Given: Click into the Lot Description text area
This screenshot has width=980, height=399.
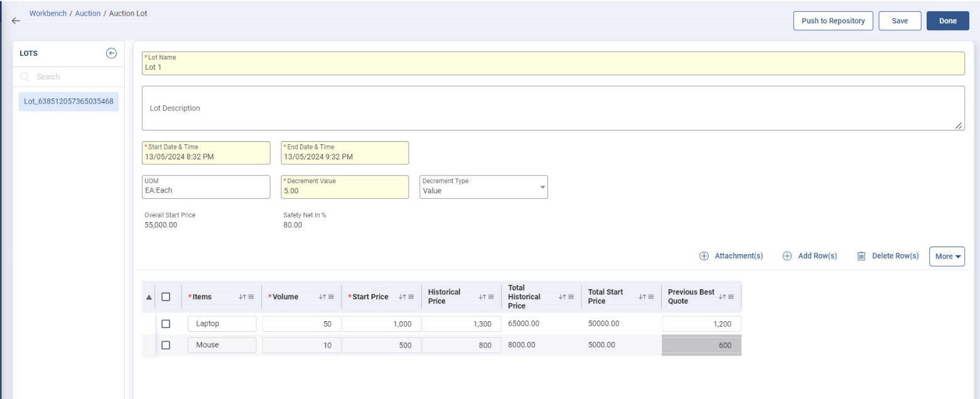Looking at the screenshot, I should (552, 109).
